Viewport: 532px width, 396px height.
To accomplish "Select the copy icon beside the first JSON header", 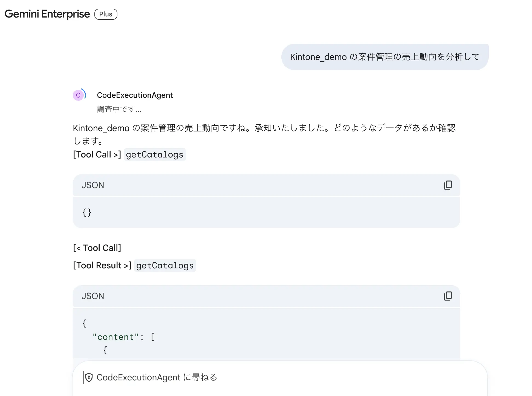I will click(x=448, y=185).
